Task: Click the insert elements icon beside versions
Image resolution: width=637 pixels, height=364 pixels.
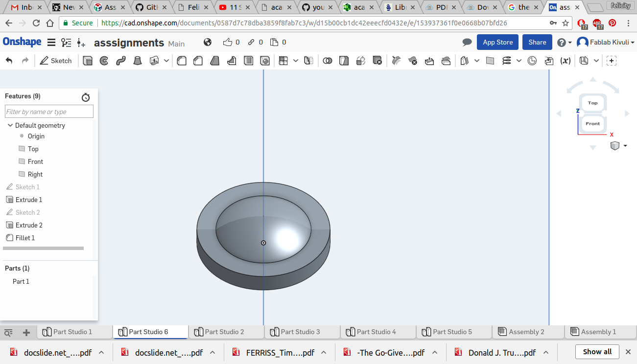Action: (x=81, y=43)
